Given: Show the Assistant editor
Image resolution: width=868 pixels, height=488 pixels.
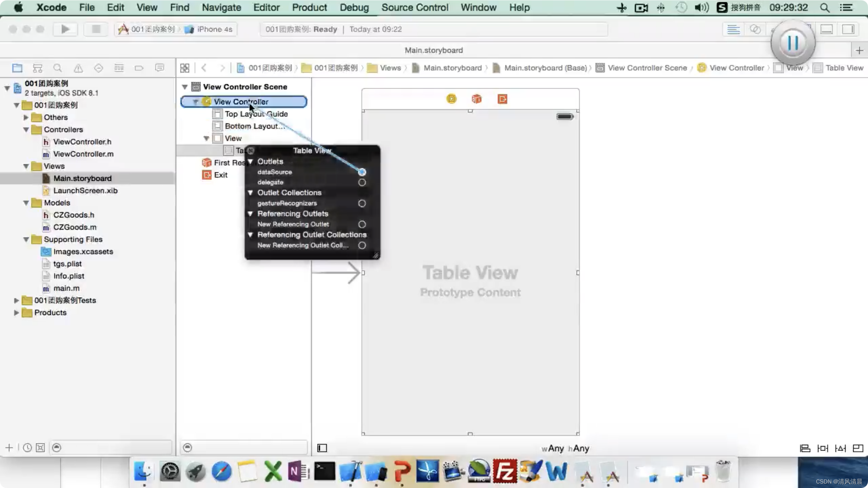Looking at the screenshot, I should pyautogui.click(x=755, y=29).
